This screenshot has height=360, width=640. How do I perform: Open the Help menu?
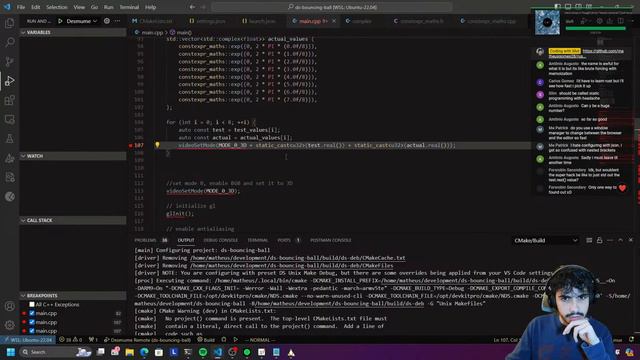click(x=151, y=7)
